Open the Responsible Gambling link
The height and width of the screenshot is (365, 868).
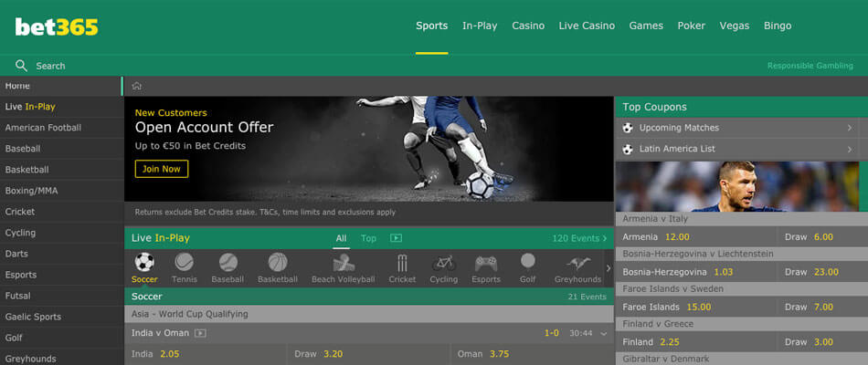point(810,66)
